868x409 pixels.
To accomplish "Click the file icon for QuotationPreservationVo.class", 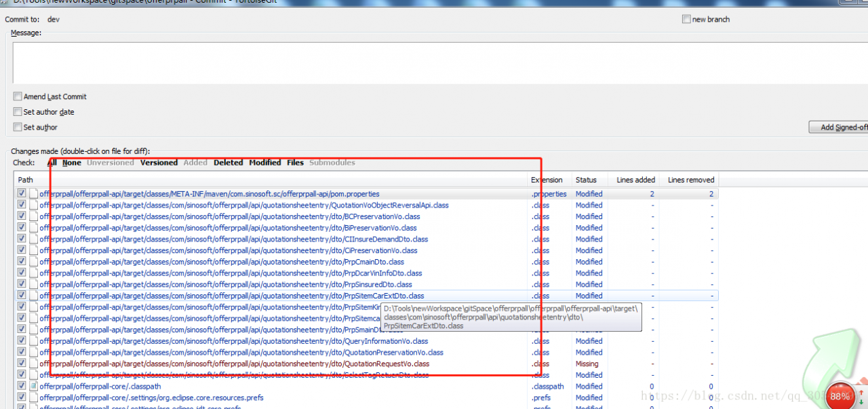I will pyautogui.click(x=33, y=352).
